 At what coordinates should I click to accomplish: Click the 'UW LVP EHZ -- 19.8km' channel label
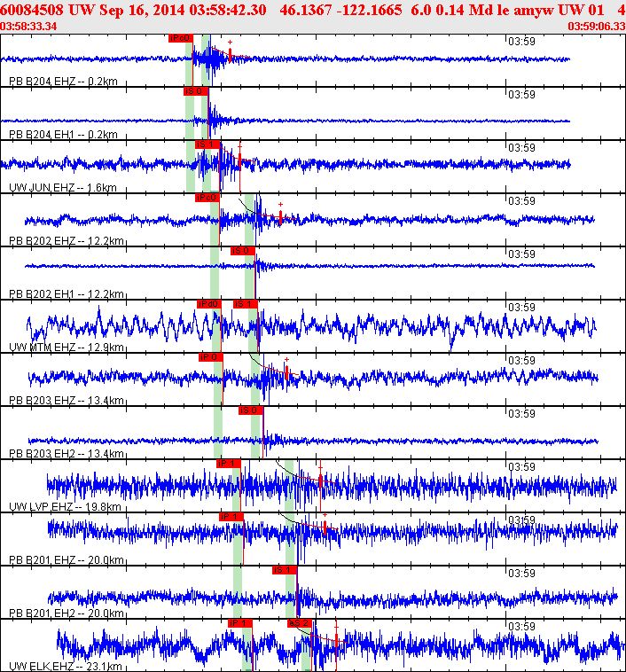click(65, 506)
